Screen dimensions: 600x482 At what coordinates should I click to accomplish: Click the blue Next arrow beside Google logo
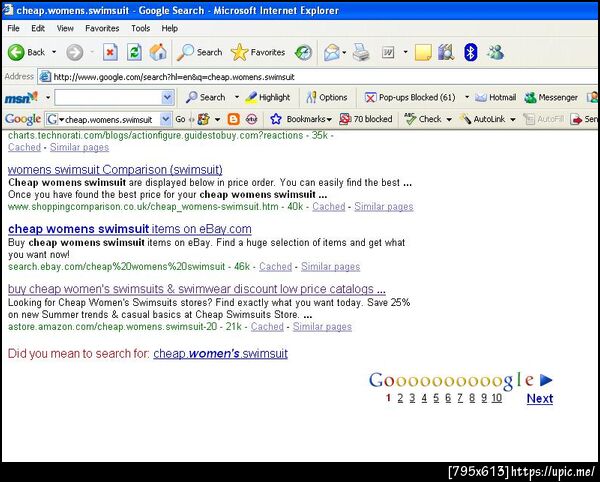(546, 380)
